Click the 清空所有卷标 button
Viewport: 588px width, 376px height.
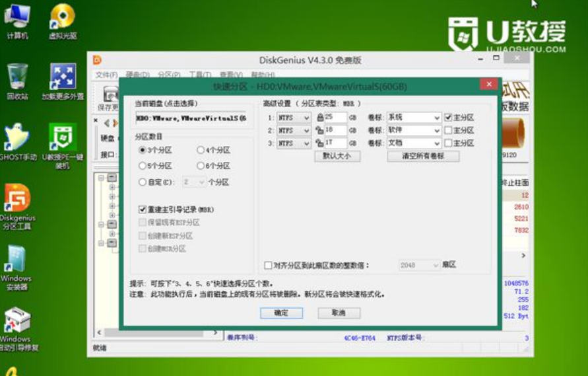click(423, 156)
